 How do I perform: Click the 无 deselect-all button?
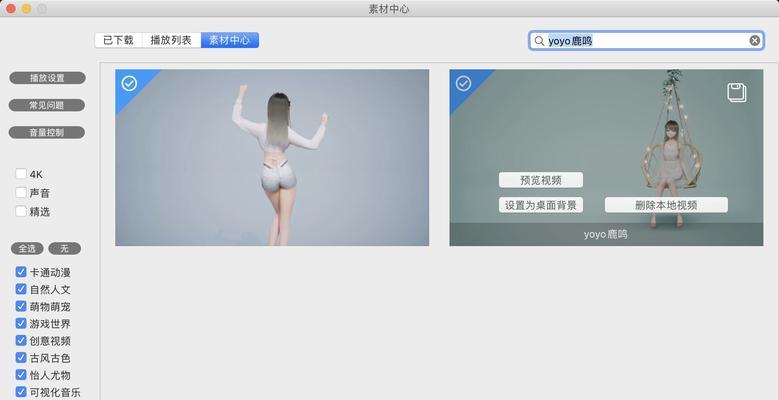[65, 248]
